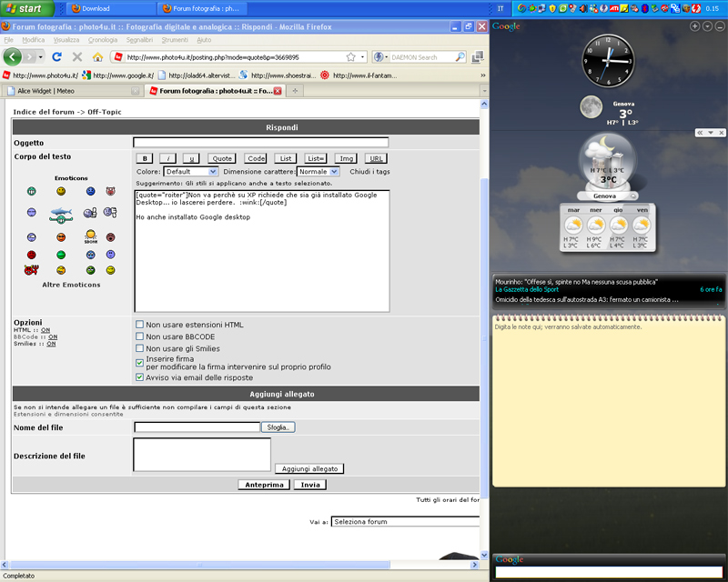Click the ven forecast day icon
Screen dimensions: 728x582
(x=642, y=226)
